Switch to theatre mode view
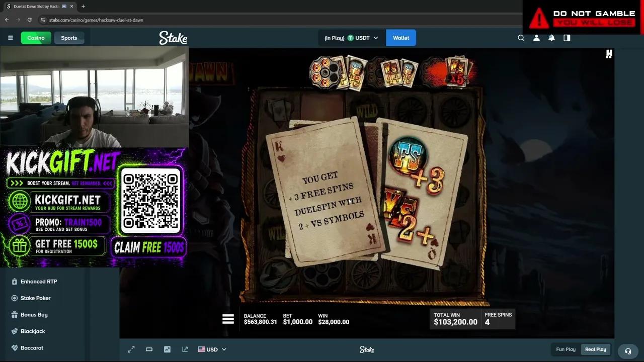 pos(149,349)
